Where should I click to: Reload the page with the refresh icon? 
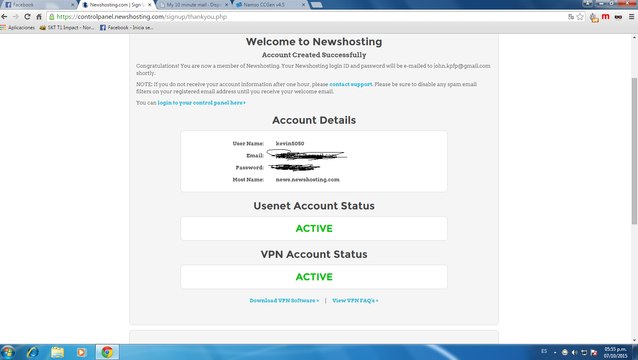(27, 17)
